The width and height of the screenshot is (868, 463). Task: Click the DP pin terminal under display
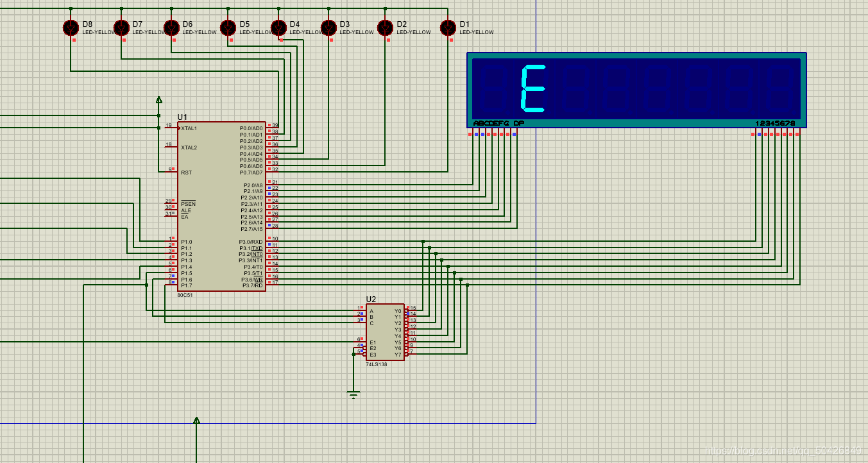515,134
